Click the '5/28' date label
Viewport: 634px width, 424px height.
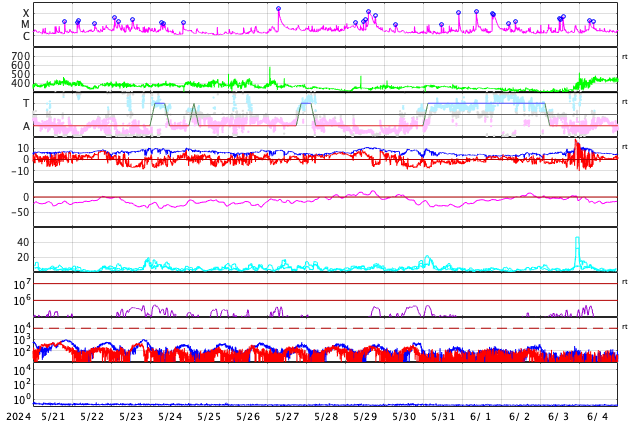click(x=326, y=417)
